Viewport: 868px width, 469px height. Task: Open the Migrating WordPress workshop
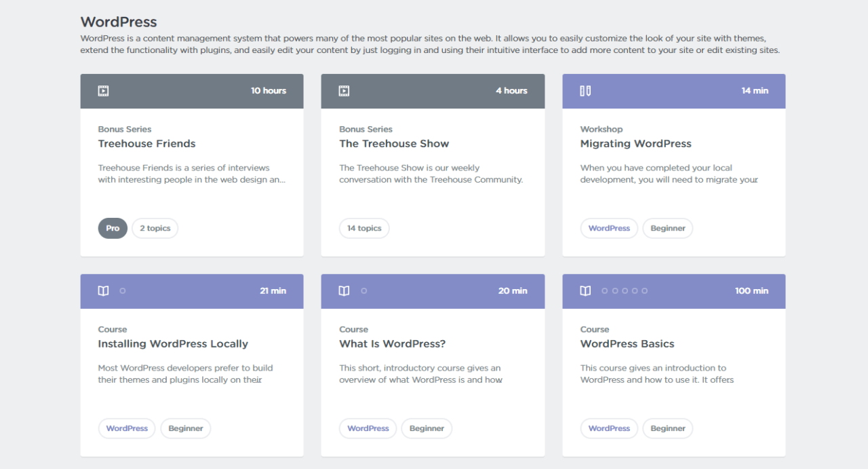[x=635, y=143]
